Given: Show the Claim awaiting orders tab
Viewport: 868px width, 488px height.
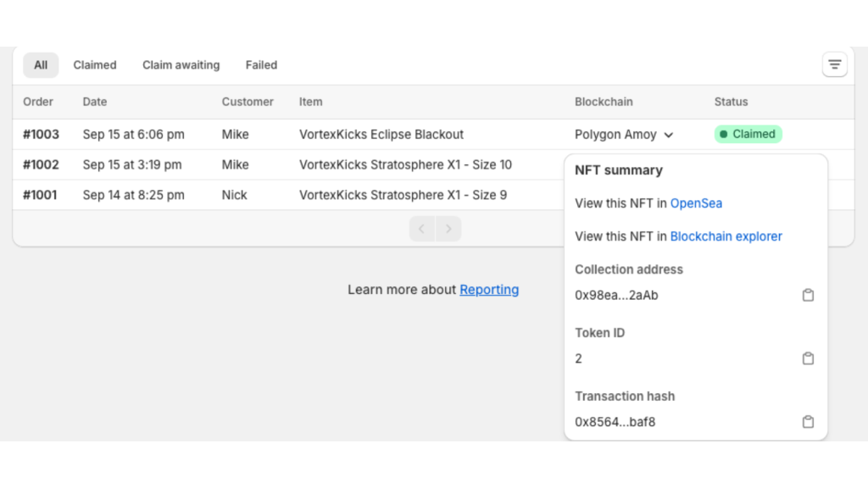Looking at the screenshot, I should point(181,65).
